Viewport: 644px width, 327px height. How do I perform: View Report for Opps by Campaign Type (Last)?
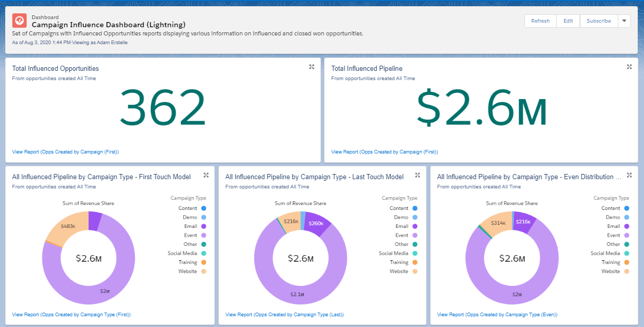click(285, 315)
